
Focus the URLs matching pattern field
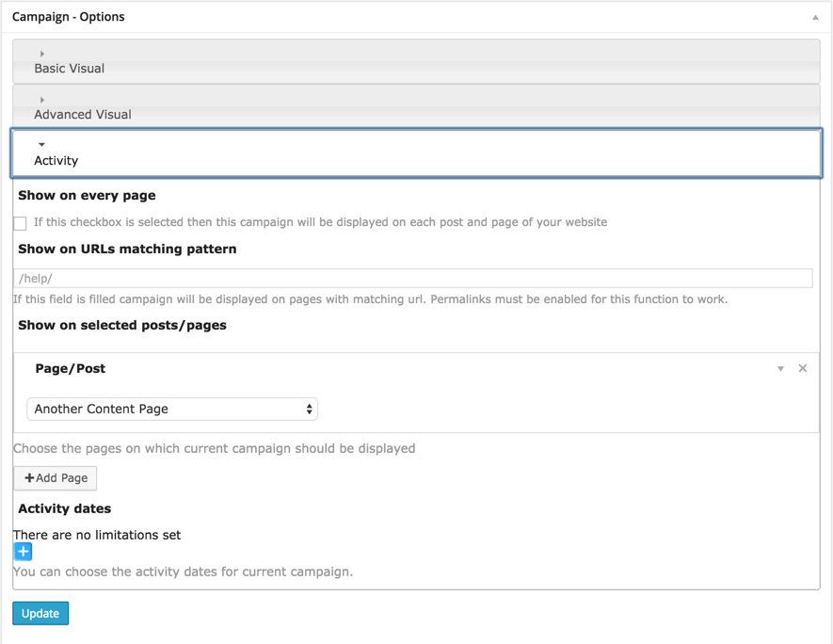click(x=413, y=279)
